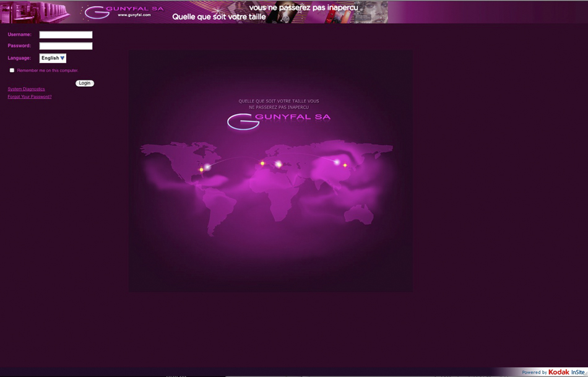Image resolution: width=588 pixels, height=377 pixels.
Task: Click the www.gunyfal.com text in banner
Action: point(134,15)
